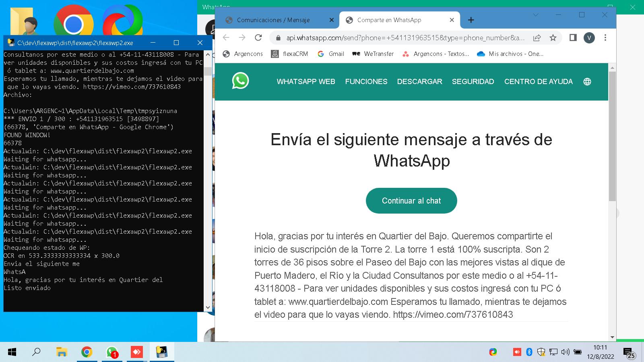Click the flexawp2.exe console title bar icon
The image size is (644, 362).
pyautogui.click(x=11, y=43)
